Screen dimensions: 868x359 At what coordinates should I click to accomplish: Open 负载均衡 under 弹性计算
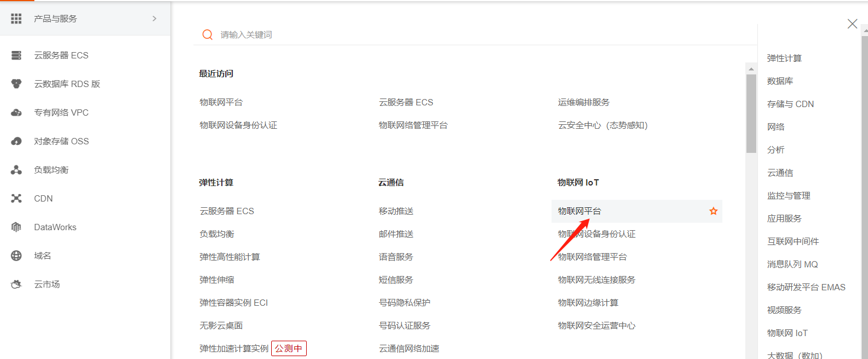(217, 234)
